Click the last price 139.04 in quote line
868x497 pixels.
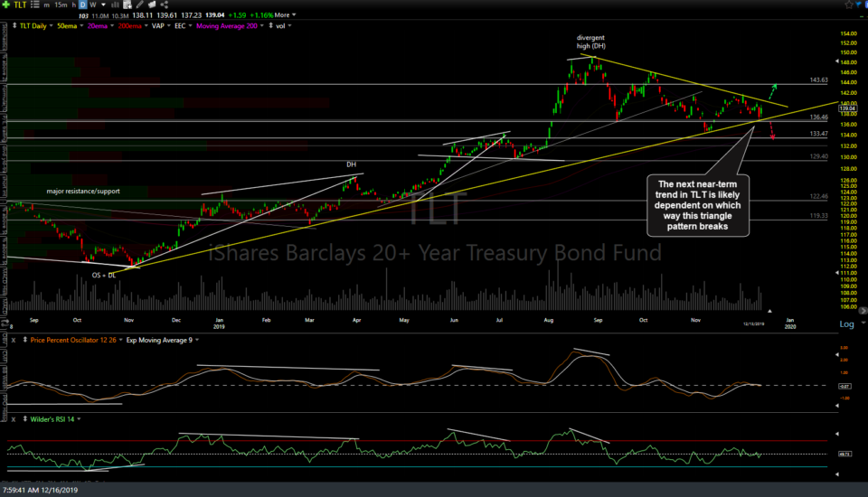point(215,15)
